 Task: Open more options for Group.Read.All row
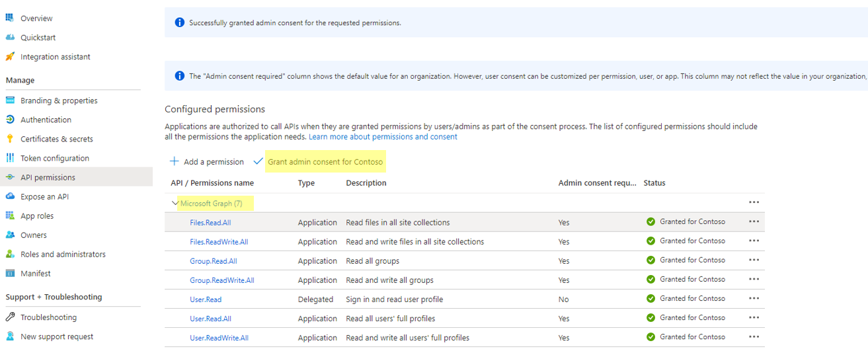(x=754, y=260)
